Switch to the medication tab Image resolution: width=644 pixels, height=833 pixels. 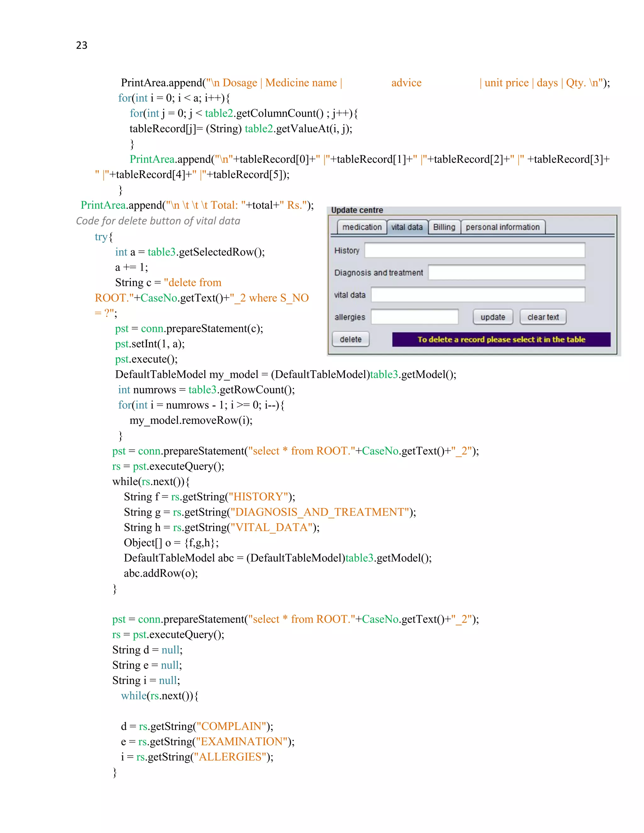tap(362, 227)
